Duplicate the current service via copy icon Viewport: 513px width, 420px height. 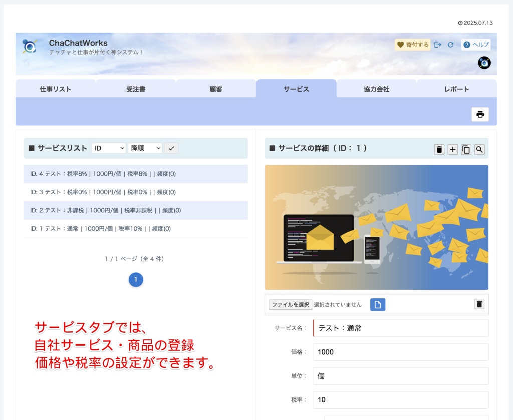pyautogui.click(x=466, y=149)
